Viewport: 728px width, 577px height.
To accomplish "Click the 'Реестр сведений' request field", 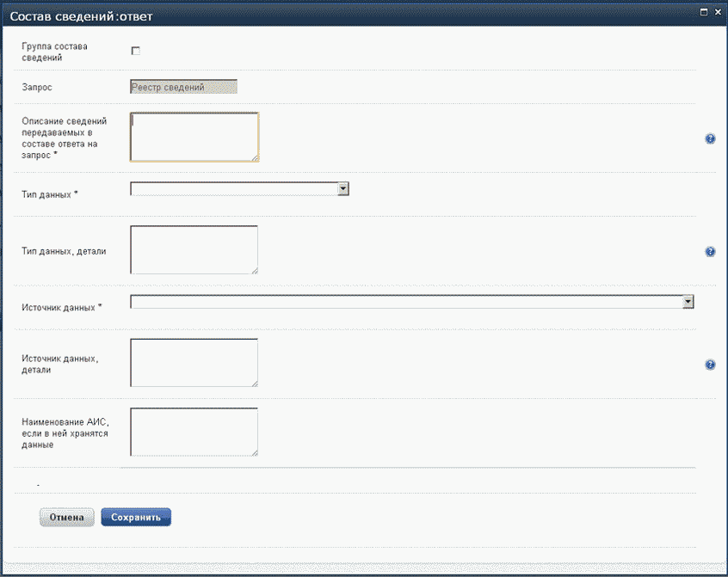I will (x=182, y=87).
